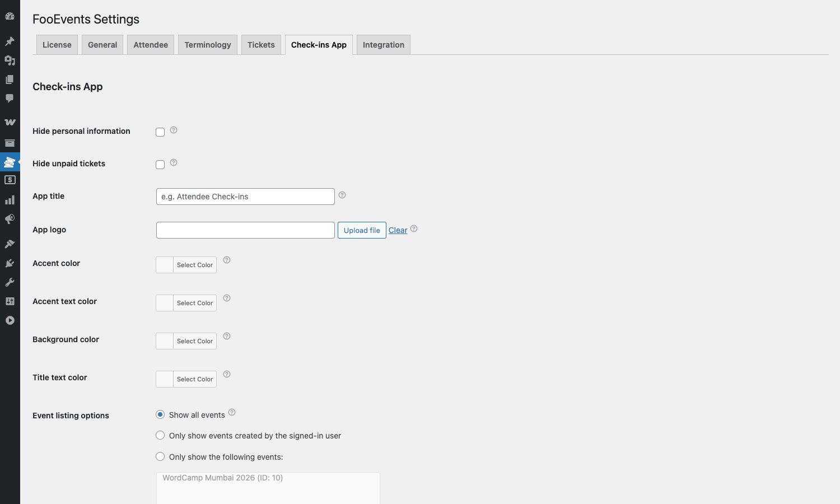Focus the App logo URL input field
840x504 pixels.
pyautogui.click(x=245, y=230)
